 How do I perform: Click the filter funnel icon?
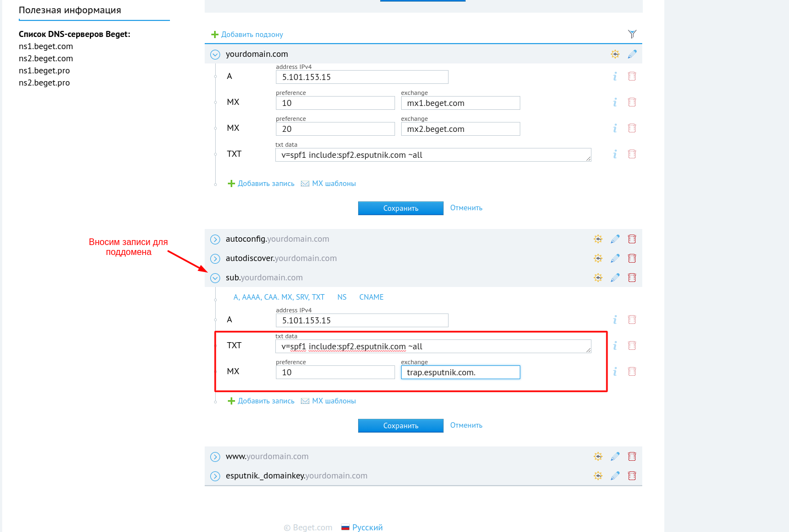632,34
